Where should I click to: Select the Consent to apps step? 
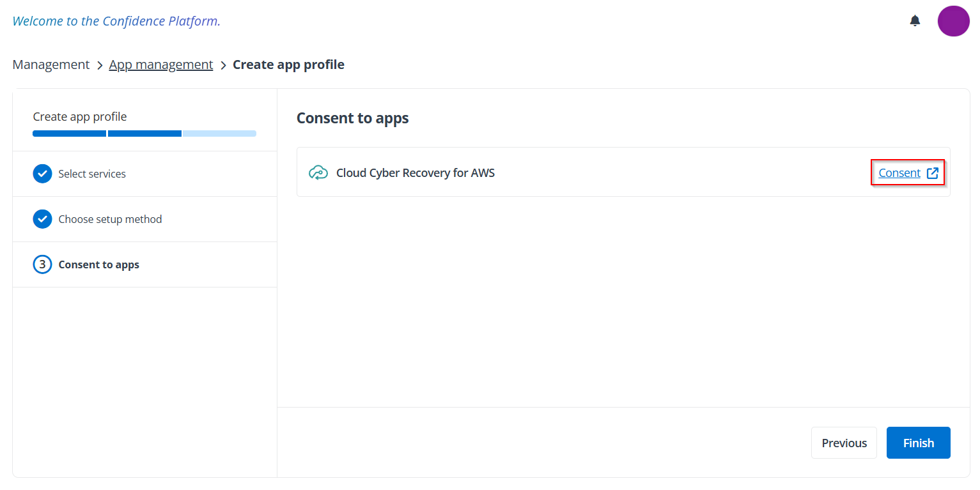[98, 264]
